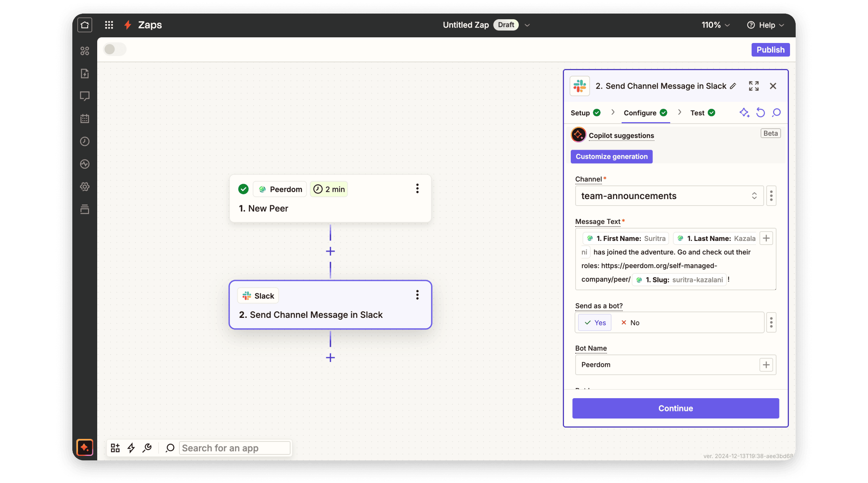The image size is (868, 483).
Task: Click the settings gear icon in sidebar
Action: 85,187
